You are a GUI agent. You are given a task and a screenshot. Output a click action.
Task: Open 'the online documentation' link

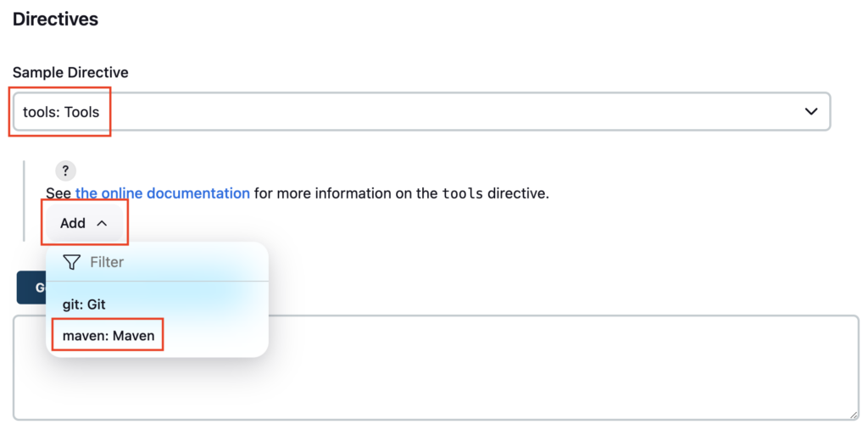click(162, 193)
